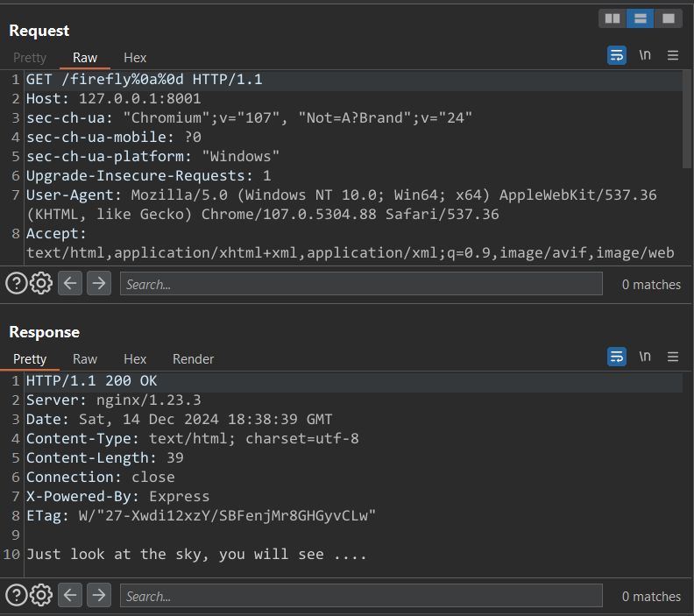This screenshot has width=694, height=616.
Task: Show non-printable characters in Request panel
Action: [x=645, y=55]
